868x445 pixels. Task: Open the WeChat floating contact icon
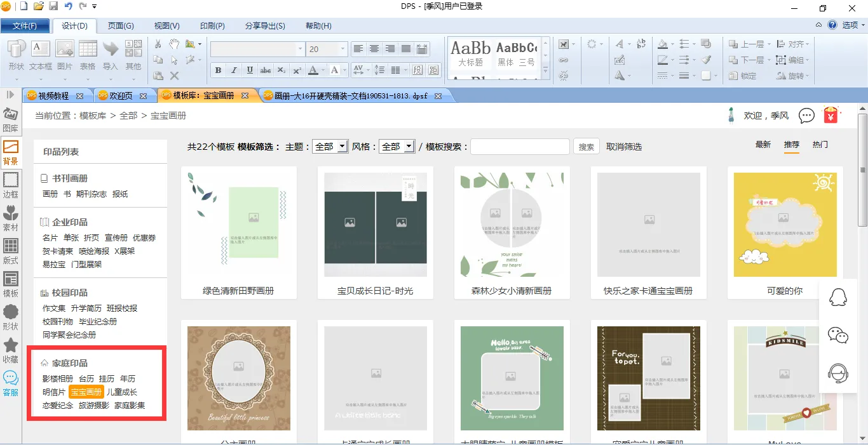[838, 335]
